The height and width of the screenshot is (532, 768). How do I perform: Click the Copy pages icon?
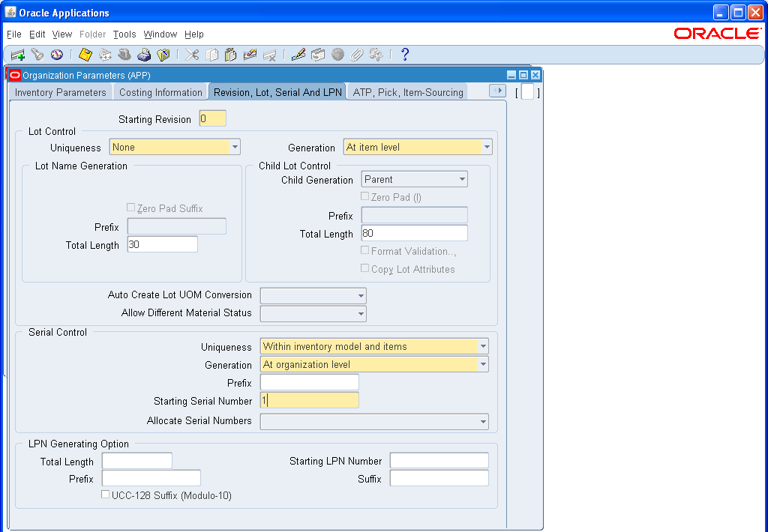click(x=211, y=55)
